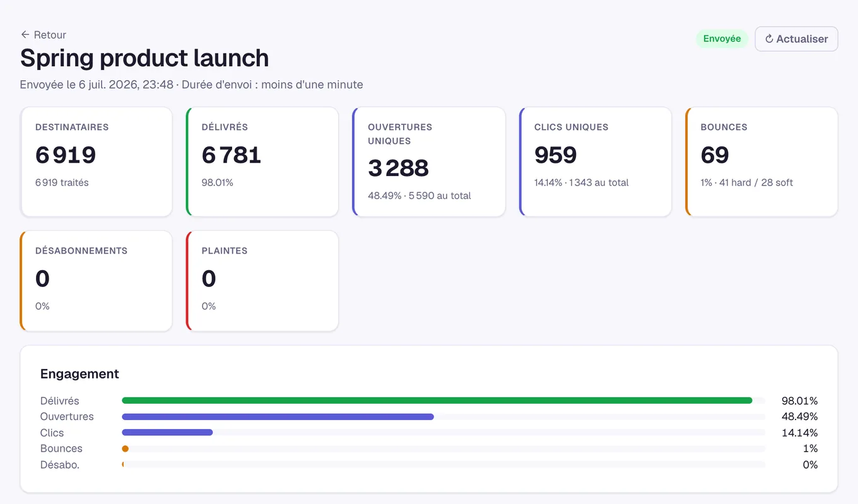Refresh stats with the Actualiser button
Screen dimensions: 858x504
pyautogui.click(x=796, y=38)
